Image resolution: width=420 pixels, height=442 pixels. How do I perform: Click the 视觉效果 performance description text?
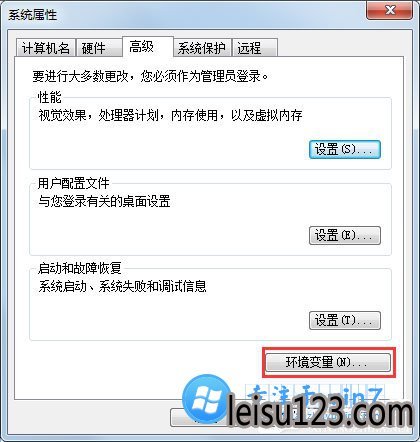[170, 116]
